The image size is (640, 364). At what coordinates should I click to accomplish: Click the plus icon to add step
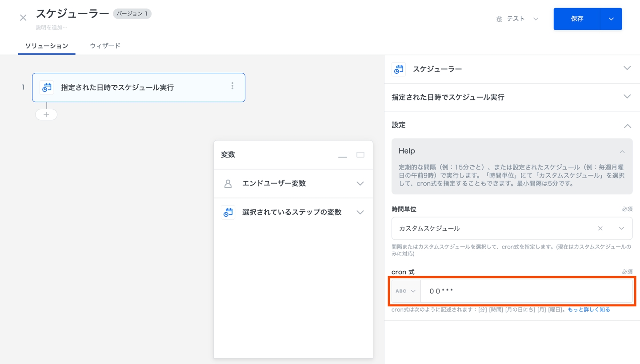[46, 115]
